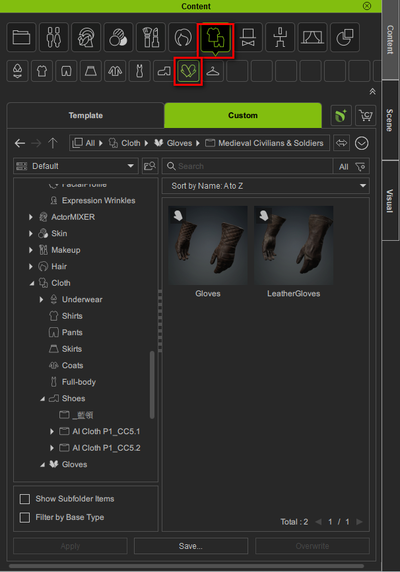Expand the Skin tree node
400x572 pixels.
(31, 233)
